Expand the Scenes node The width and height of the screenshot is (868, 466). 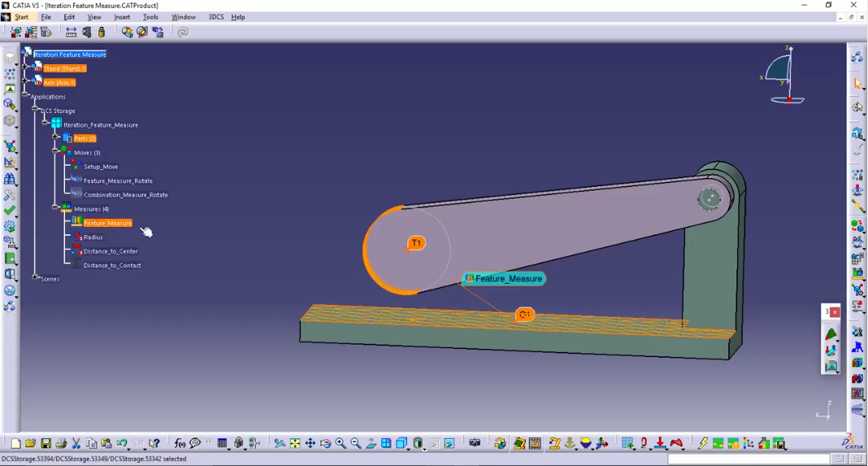35,277
